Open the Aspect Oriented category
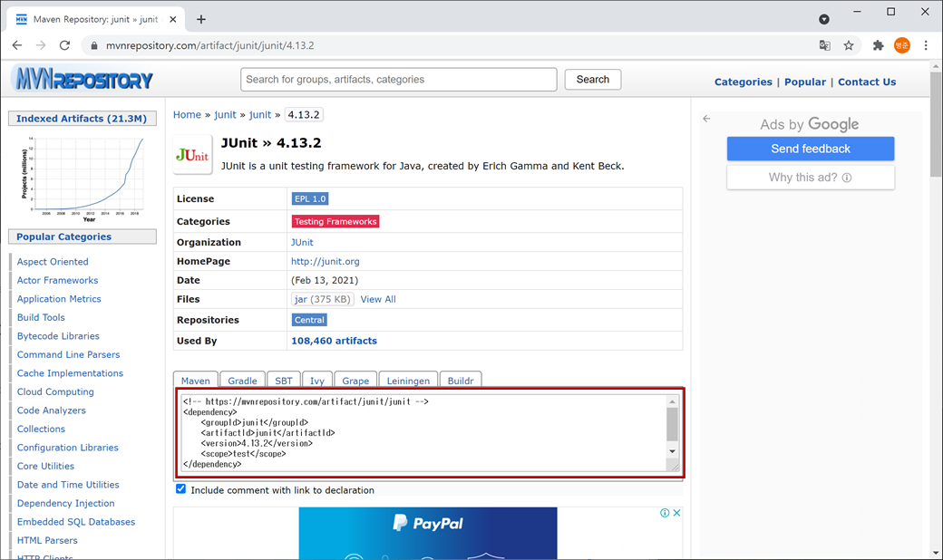The height and width of the screenshot is (560, 943). 53,262
